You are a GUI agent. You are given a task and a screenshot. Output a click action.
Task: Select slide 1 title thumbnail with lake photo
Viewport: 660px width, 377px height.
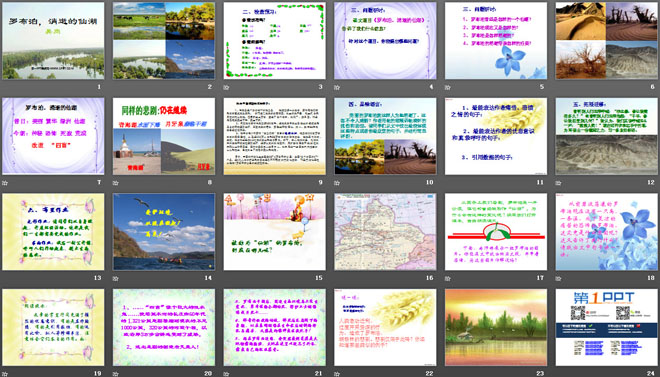53,41
